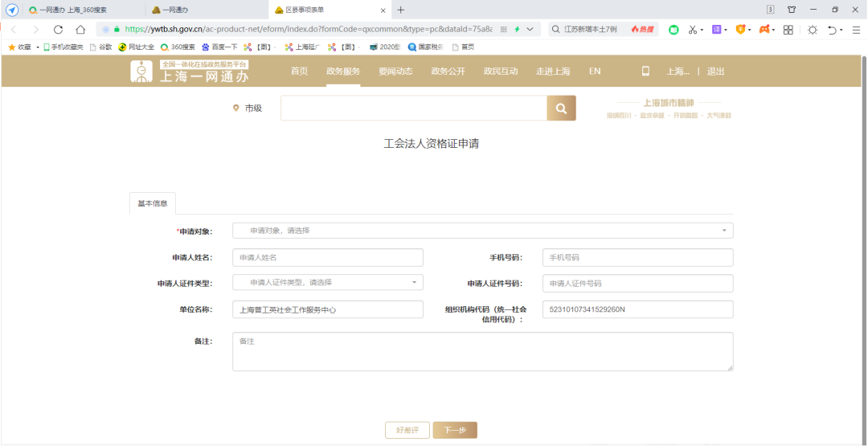
Task: Click the 市级 location pin selector
Action: click(x=248, y=108)
